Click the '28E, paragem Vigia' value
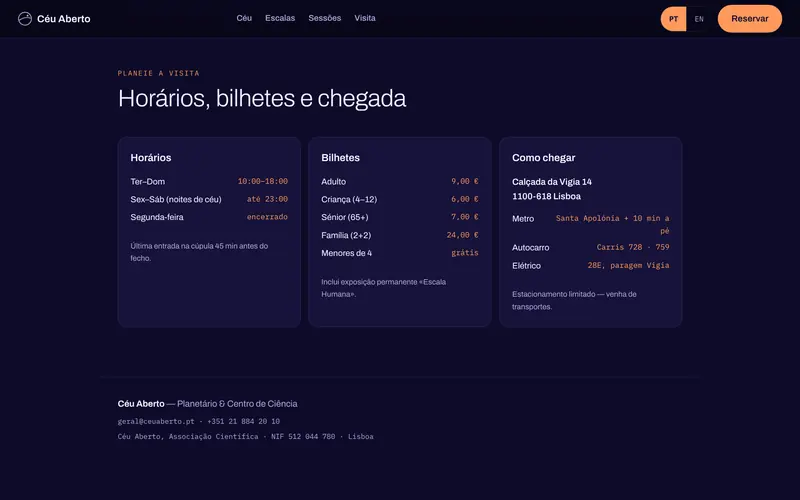The height and width of the screenshot is (500, 800). pyautogui.click(x=629, y=265)
